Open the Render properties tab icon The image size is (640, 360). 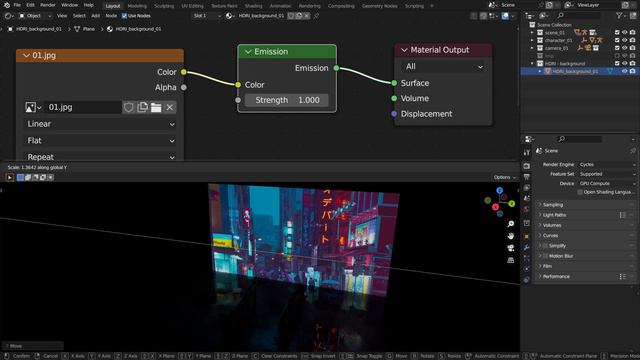[527, 166]
